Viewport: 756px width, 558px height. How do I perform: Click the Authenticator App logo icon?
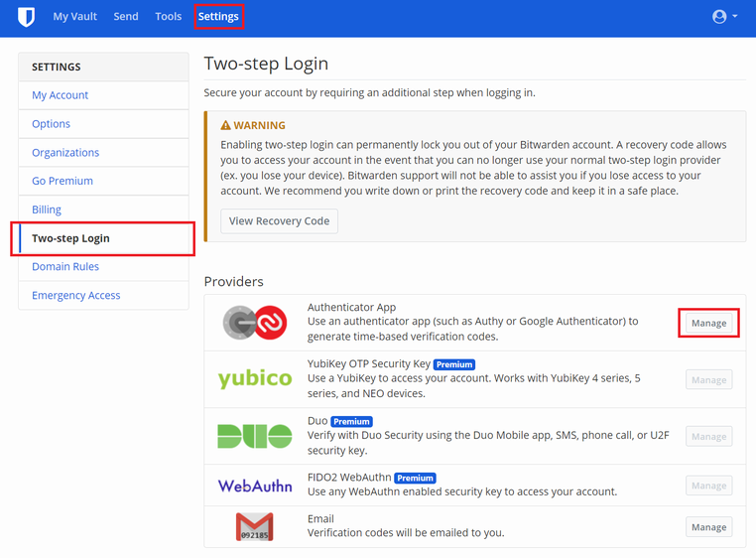(255, 323)
